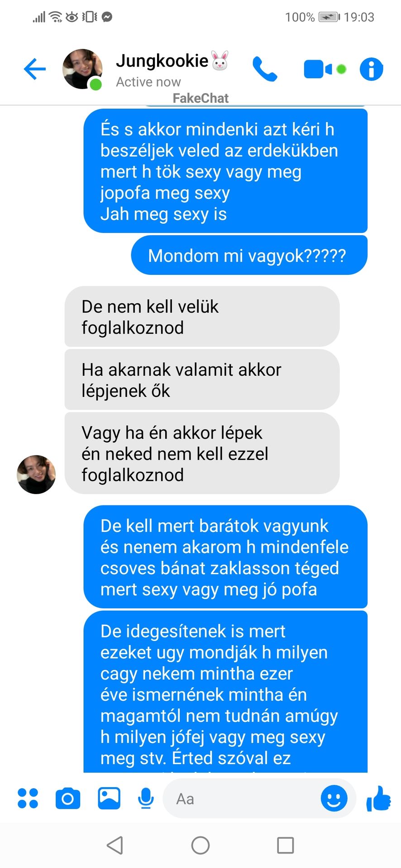Select the message "Ha akarnak valamit akkor lépjenek ők"
The height and width of the screenshot is (868, 401).
(202, 380)
